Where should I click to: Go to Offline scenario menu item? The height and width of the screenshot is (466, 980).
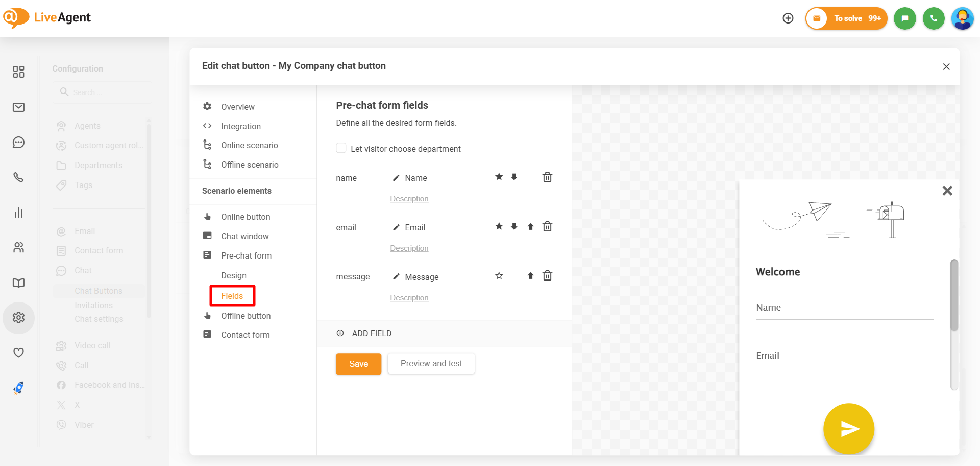tap(250, 165)
